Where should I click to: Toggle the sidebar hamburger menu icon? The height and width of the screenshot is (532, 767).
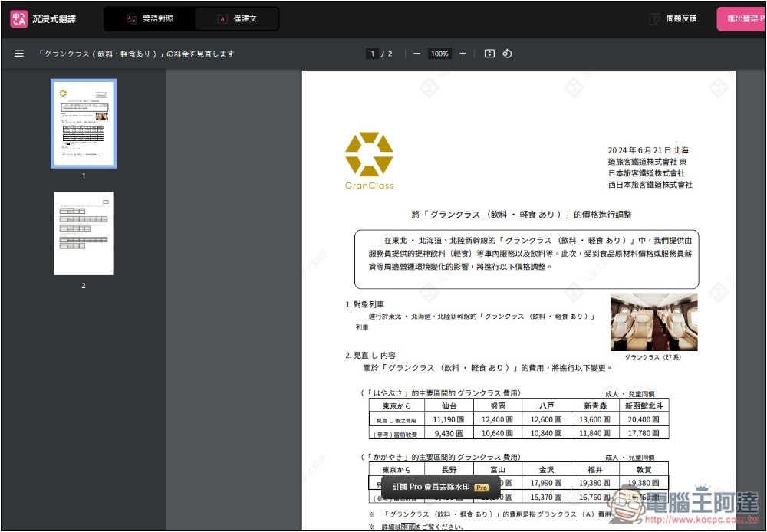19,54
